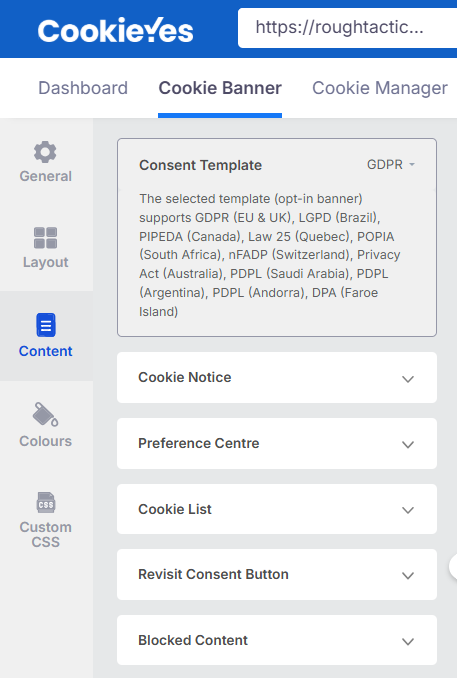
Task: Select the Content document icon
Action: 46,325
